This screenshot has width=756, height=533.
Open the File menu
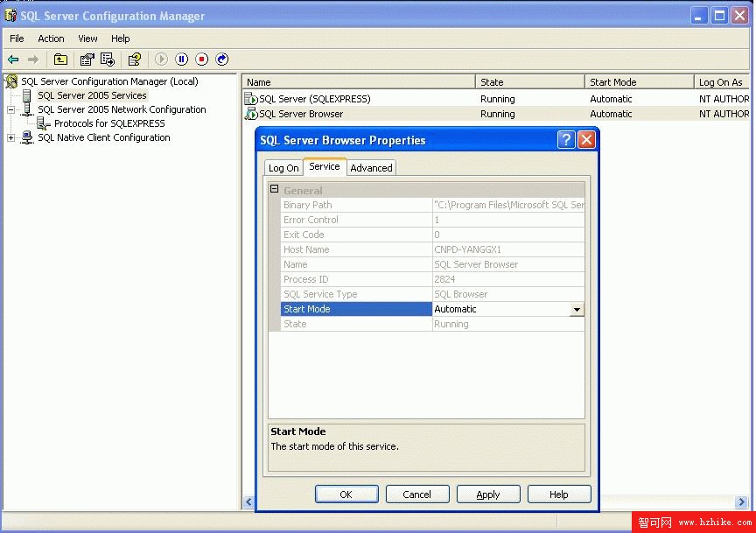tap(17, 39)
